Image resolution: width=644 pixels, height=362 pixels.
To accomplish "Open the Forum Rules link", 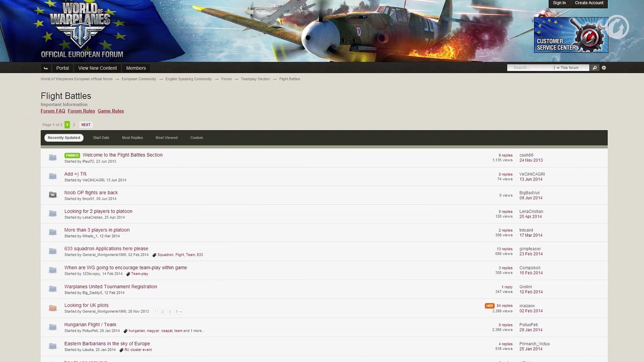I will (82, 111).
